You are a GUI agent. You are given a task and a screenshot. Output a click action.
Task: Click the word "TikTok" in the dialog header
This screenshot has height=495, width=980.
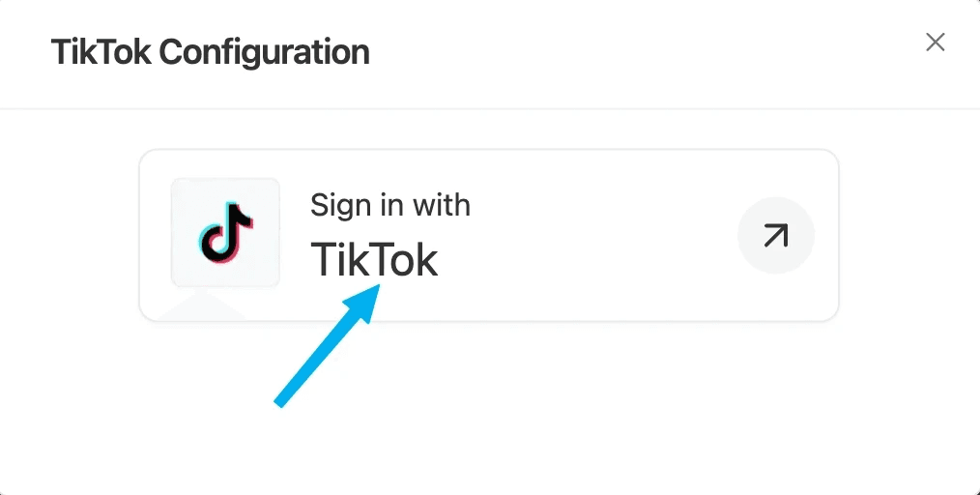tap(101, 51)
